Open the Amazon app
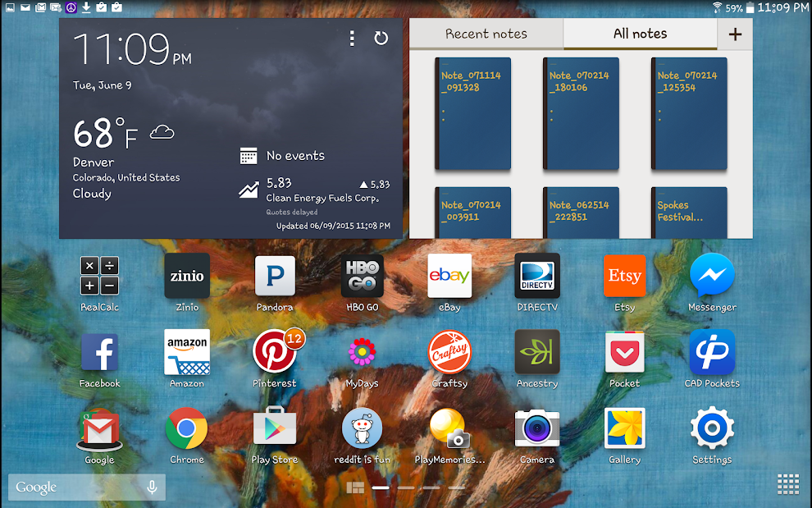 [187, 352]
